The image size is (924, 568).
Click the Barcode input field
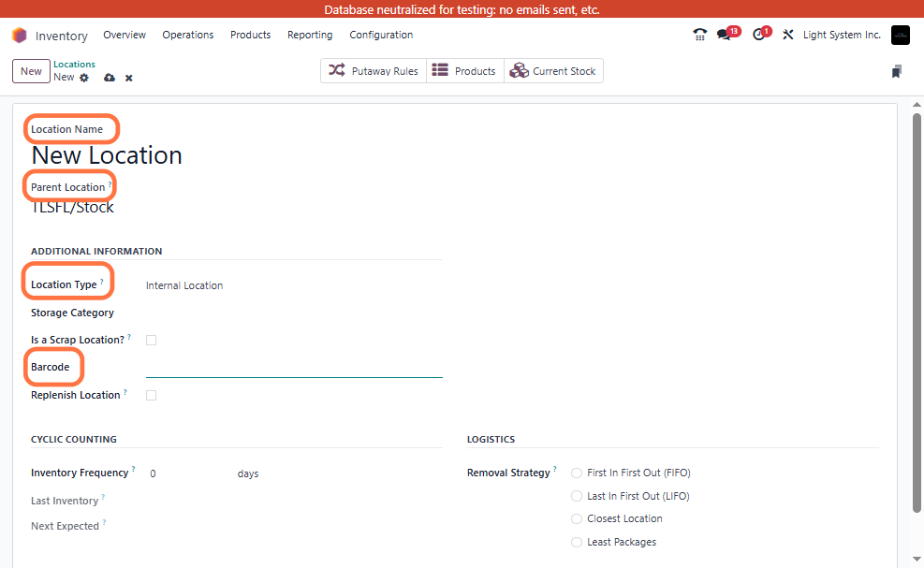click(294, 368)
